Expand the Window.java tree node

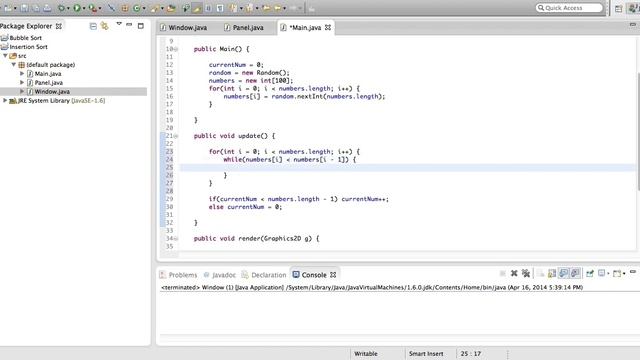point(22,91)
